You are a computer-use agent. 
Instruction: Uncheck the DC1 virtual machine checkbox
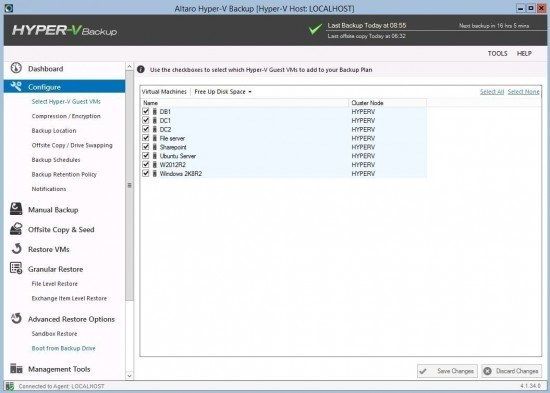(x=146, y=120)
